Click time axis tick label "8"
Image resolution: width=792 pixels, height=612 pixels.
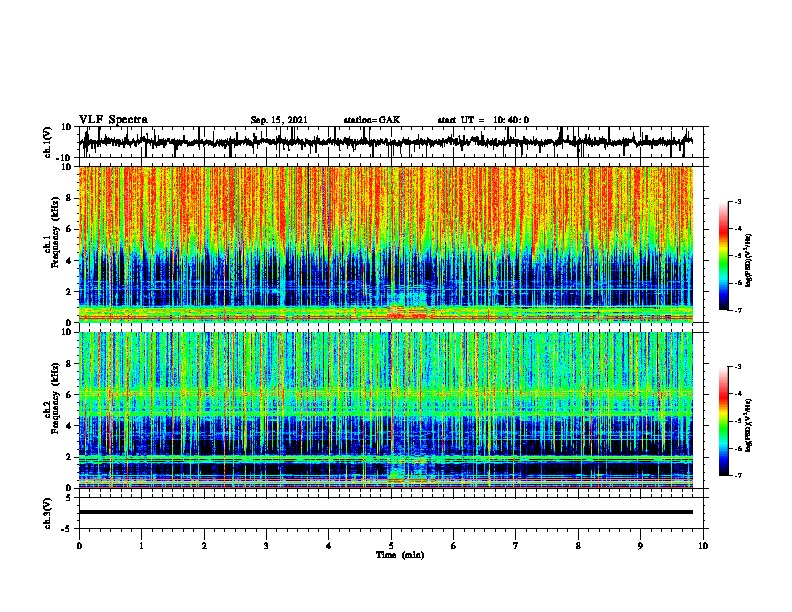[578, 546]
